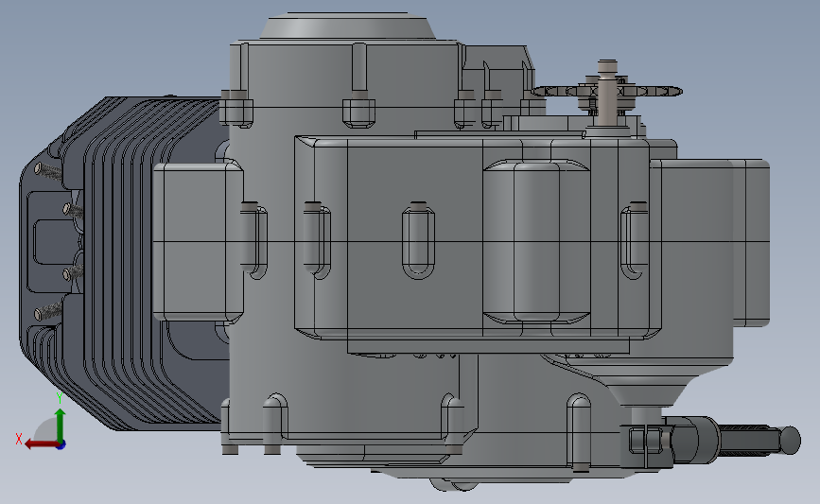The height and width of the screenshot is (504, 820).
Task: Select the round domed cap on top of the engine
Action: (x=347, y=26)
